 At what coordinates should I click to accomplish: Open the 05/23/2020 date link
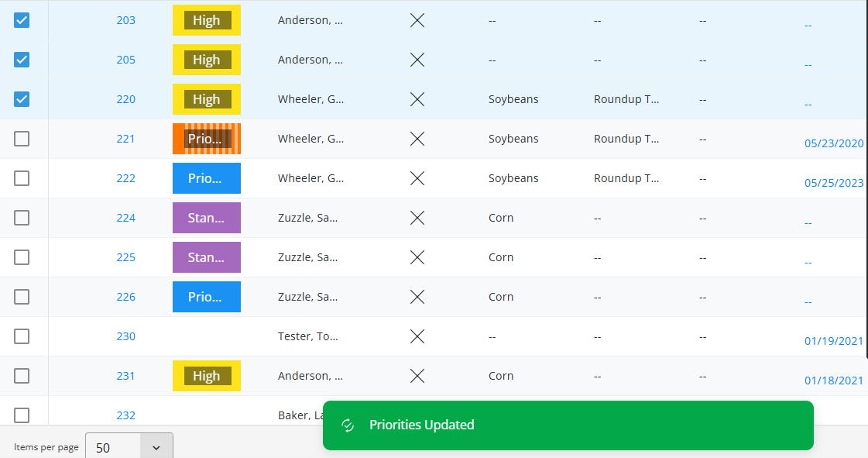tap(834, 143)
